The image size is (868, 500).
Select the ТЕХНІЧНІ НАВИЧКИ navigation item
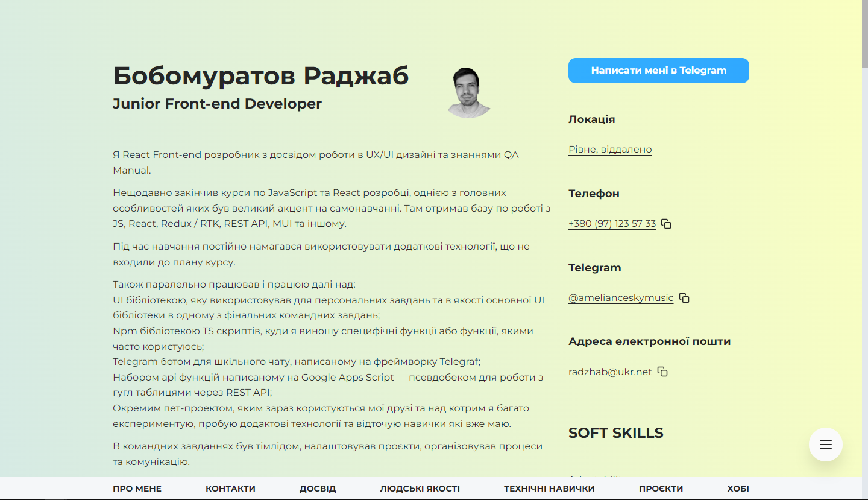tap(549, 489)
